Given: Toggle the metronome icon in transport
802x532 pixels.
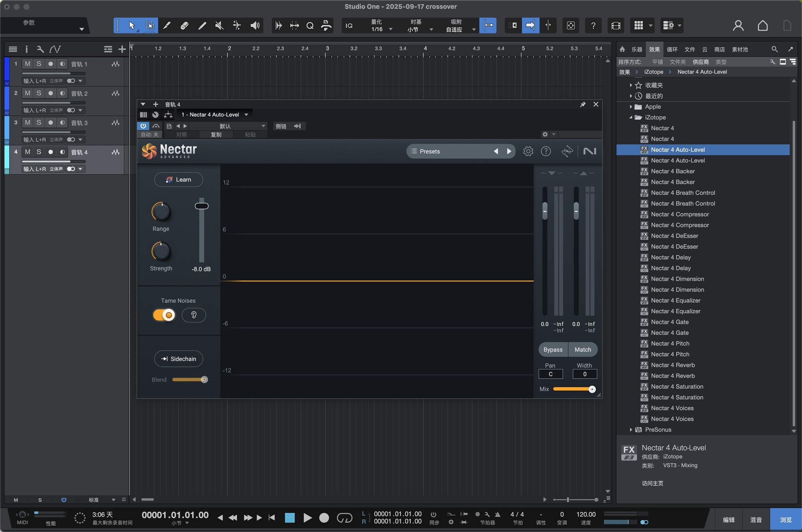Looking at the screenshot, I should click(497, 514).
